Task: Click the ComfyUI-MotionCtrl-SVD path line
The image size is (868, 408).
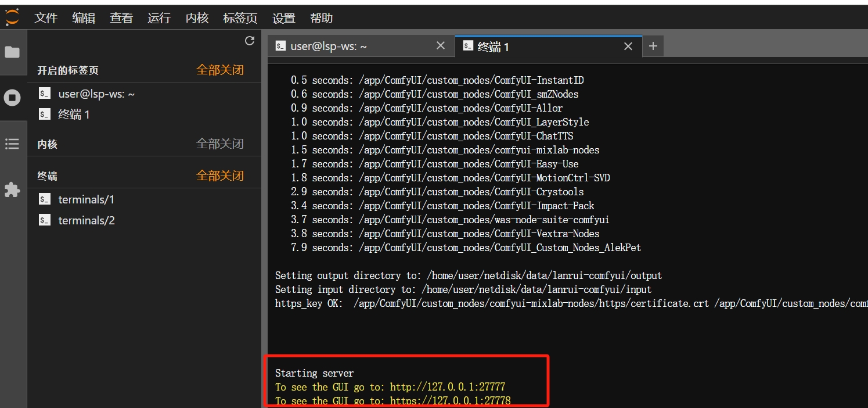Action: [451, 178]
